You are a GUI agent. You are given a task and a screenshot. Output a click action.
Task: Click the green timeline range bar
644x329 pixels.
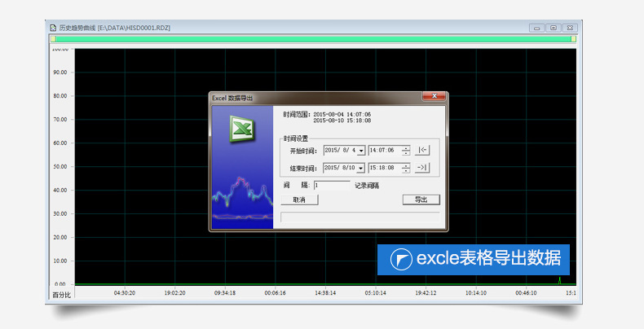313,39
